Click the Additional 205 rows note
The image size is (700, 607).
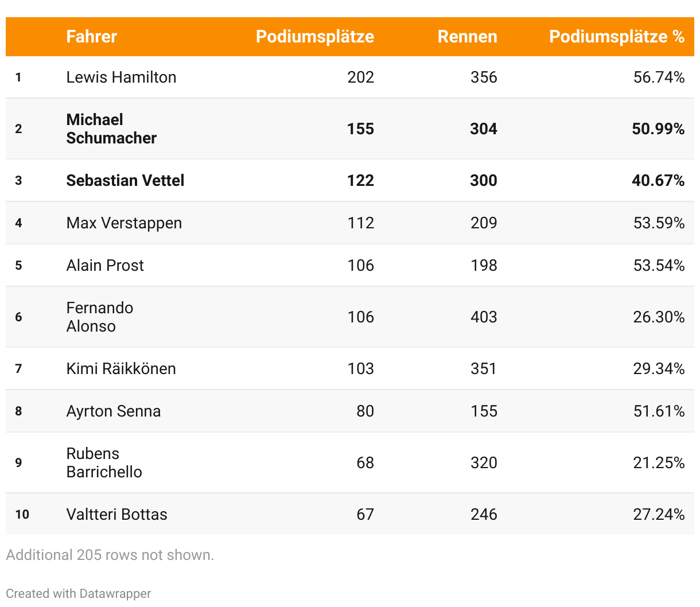(x=110, y=555)
